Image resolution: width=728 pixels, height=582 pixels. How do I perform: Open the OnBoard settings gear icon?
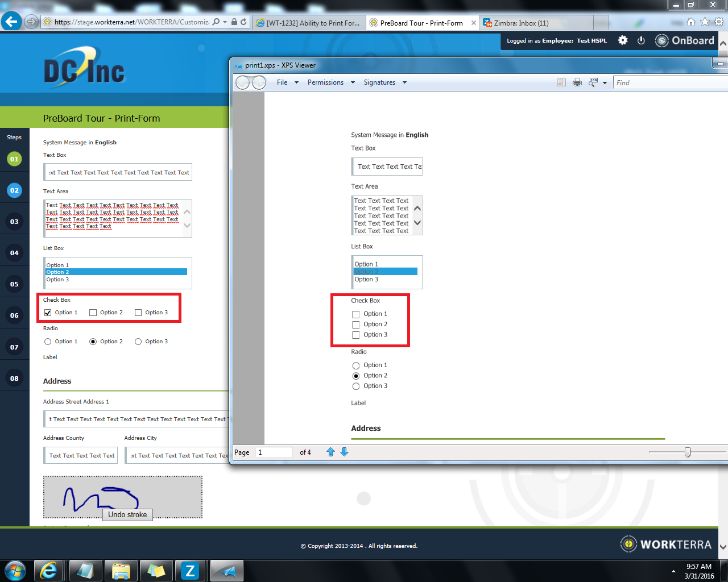click(x=623, y=40)
